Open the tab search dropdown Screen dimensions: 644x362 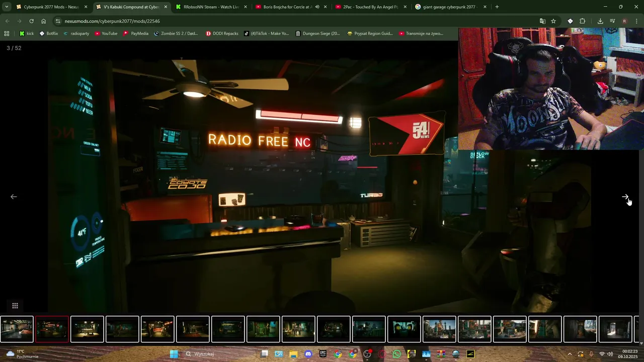point(7,7)
